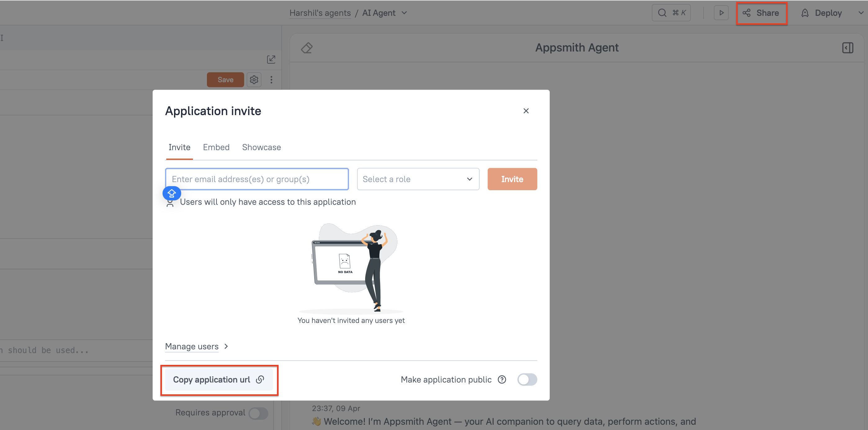The image size is (868, 430).
Task: Toggle the Requires approval switch
Action: 258,413
